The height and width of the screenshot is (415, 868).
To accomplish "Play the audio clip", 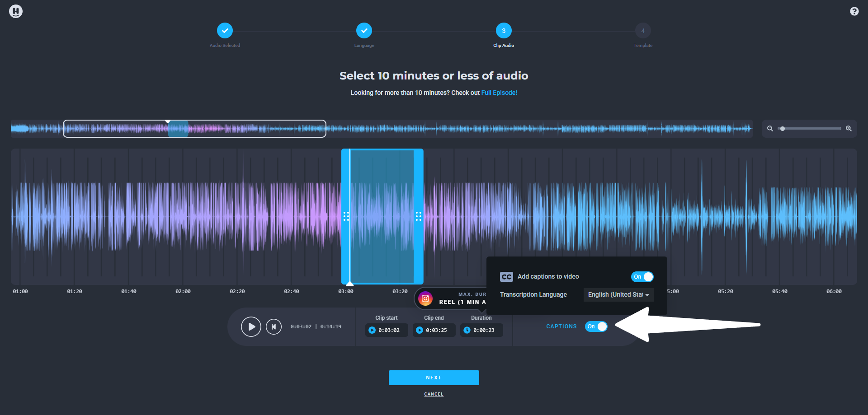I will click(251, 326).
